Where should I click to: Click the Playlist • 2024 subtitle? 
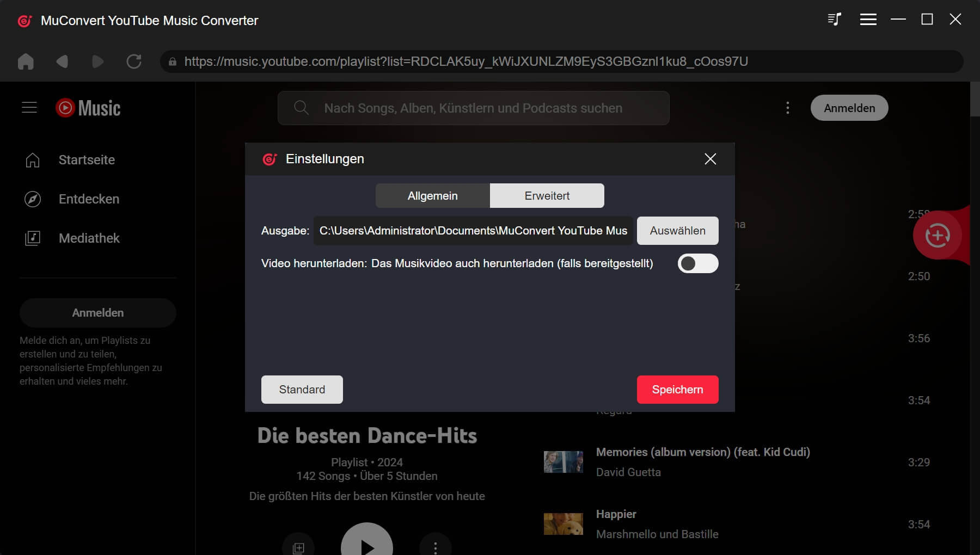pos(367,462)
